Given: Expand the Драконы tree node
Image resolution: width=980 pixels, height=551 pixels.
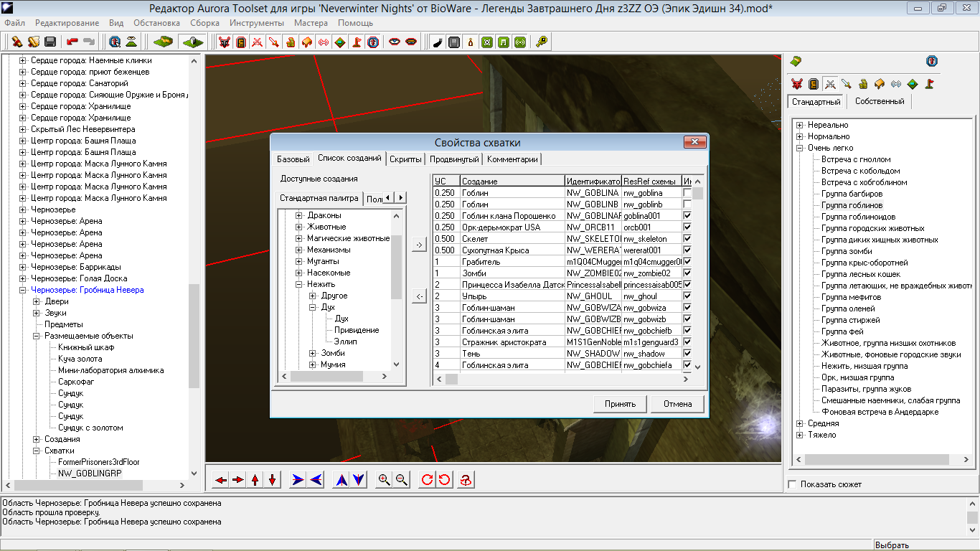Looking at the screenshot, I should (299, 215).
